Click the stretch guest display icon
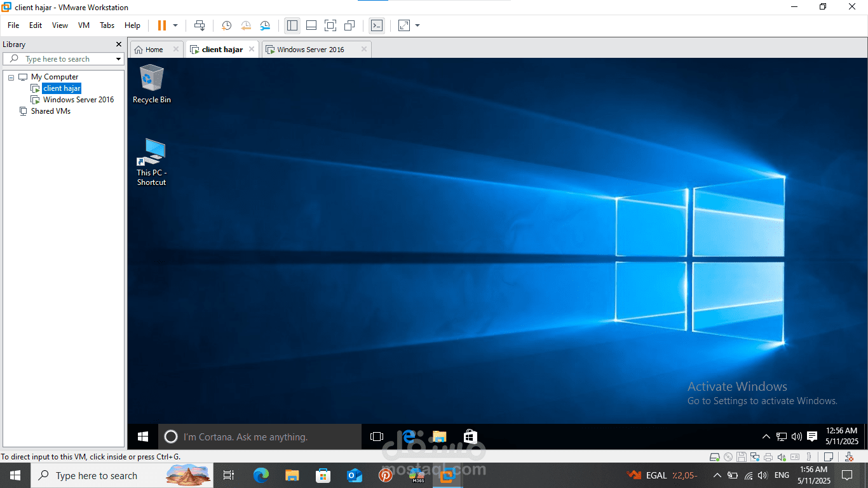Image resolution: width=868 pixels, height=488 pixels. click(404, 25)
